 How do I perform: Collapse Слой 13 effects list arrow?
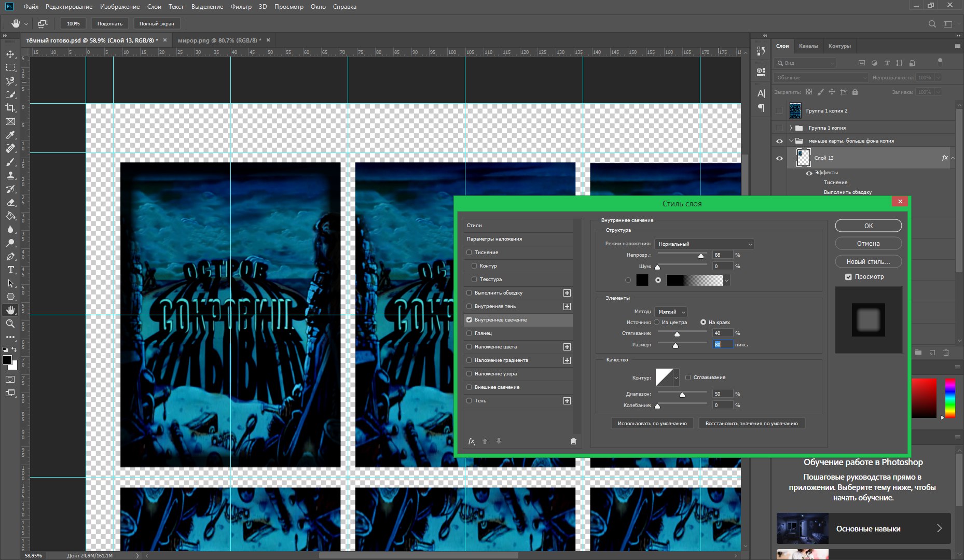(x=953, y=158)
